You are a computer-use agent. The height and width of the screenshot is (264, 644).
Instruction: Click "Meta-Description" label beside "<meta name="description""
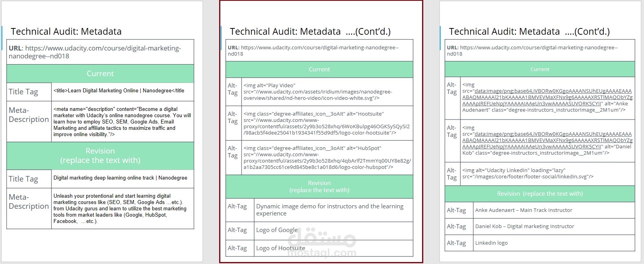(x=29, y=115)
